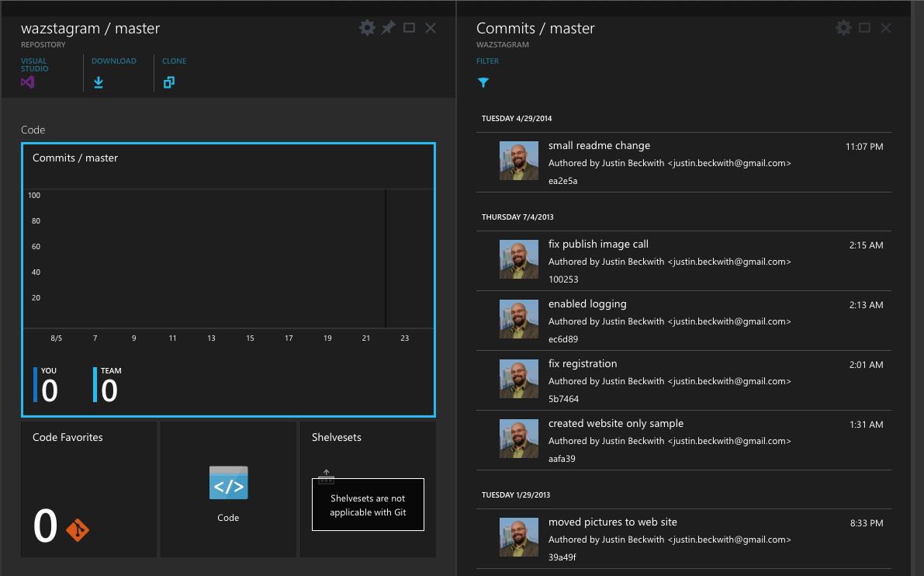Click avatar of 'moved pictures to web site' commit
This screenshot has height=576, width=924.
pos(518,537)
